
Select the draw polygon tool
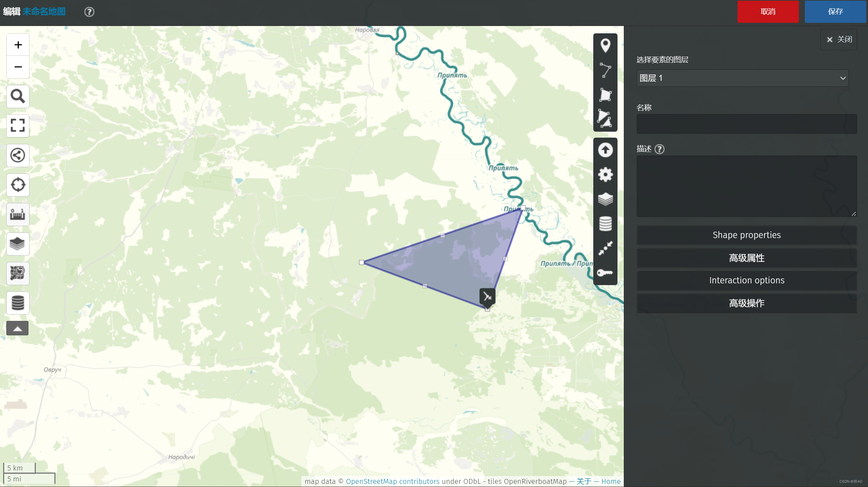click(605, 95)
